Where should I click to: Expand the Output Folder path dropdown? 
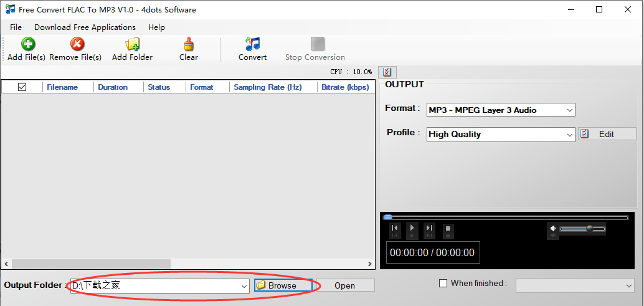(244, 286)
